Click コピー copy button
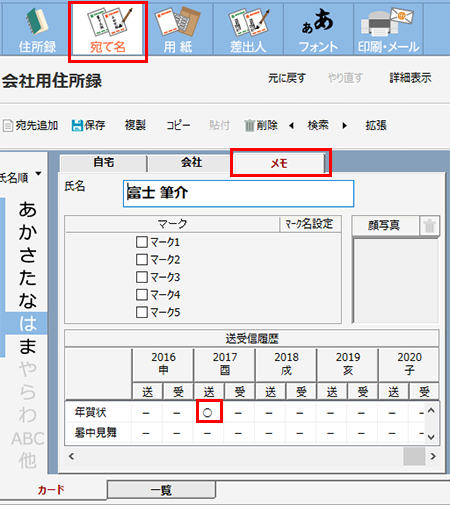The height and width of the screenshot is (505, 450). 178,126
